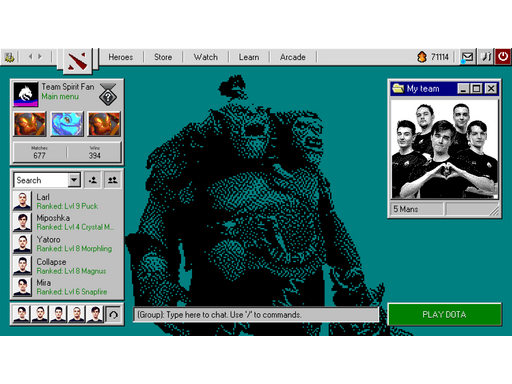Open the mail envelope icon
The image size is (512, 384).
point(468,57)
